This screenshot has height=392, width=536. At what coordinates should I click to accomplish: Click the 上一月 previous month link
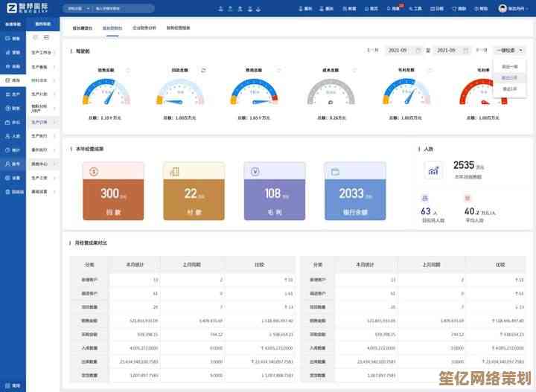tap(373, 51)
